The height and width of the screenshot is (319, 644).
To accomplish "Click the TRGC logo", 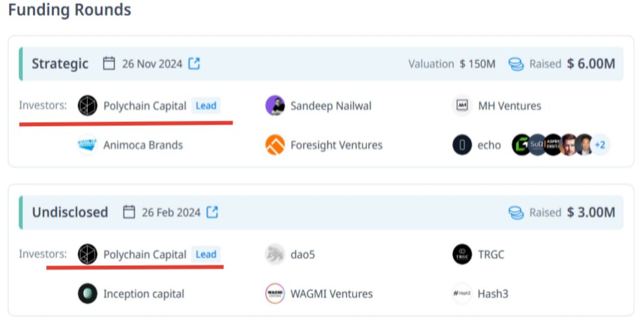I will [462, 255].
